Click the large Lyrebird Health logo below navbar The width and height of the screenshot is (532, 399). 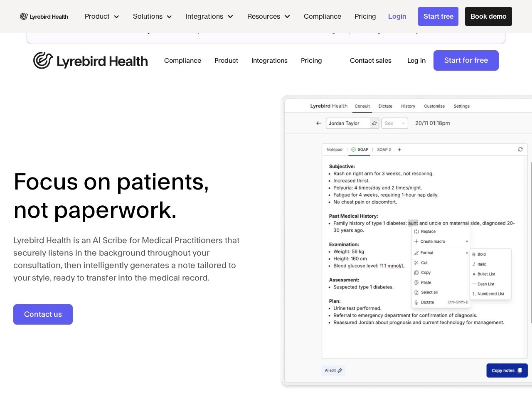(90, 61)
